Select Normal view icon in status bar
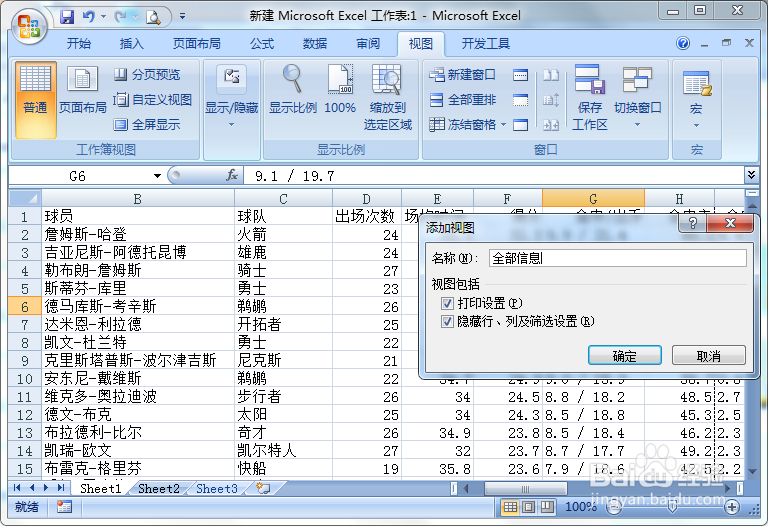 point(510,507)
